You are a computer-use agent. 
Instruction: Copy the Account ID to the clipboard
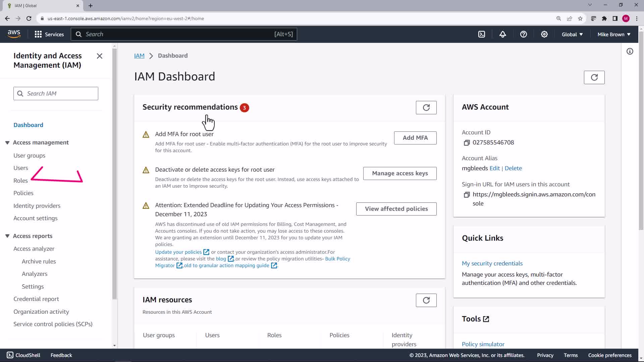[x=467, y=143]
